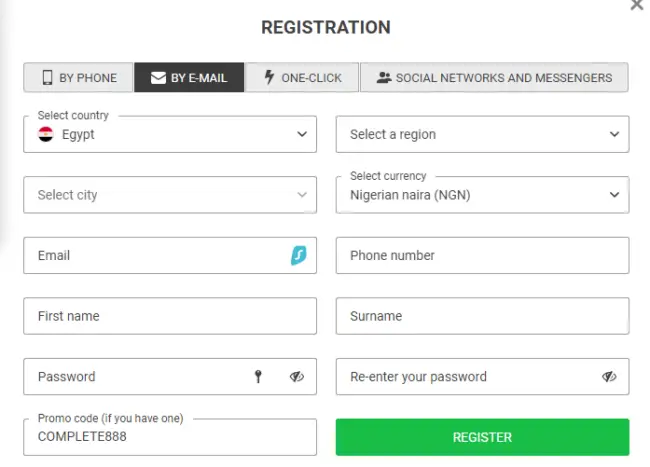The height and width of the screenshot is (467, 650).
Task: Focus the Promo code input field
Action: coord(170,437)
